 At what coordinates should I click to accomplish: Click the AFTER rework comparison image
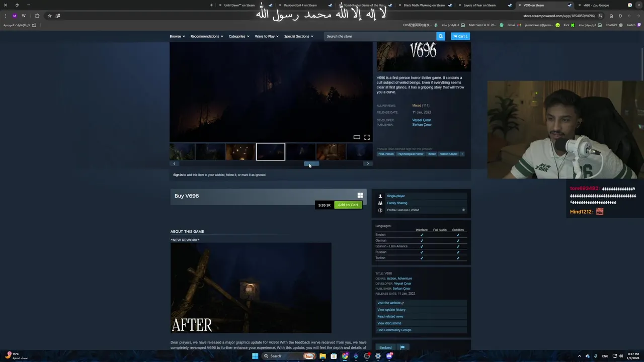251,288
